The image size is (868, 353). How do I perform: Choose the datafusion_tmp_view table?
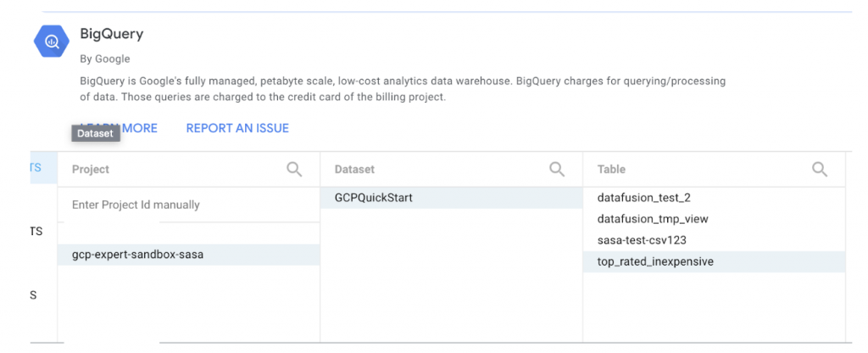(714, 219)
